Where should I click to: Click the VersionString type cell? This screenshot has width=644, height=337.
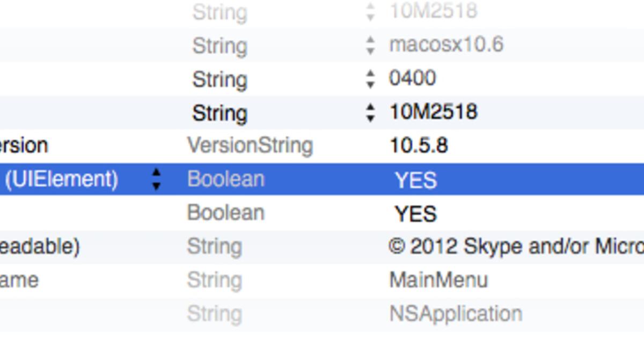tap(250, 145)
